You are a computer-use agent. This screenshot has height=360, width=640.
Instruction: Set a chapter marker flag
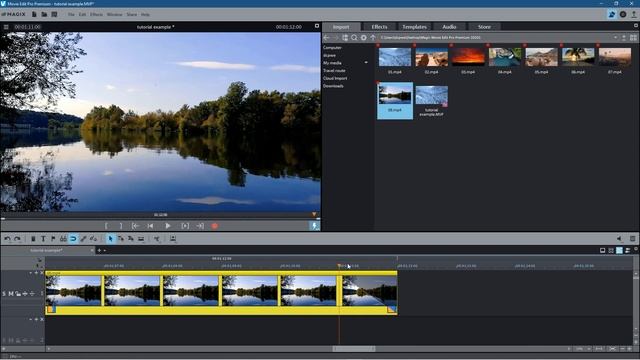53,239
